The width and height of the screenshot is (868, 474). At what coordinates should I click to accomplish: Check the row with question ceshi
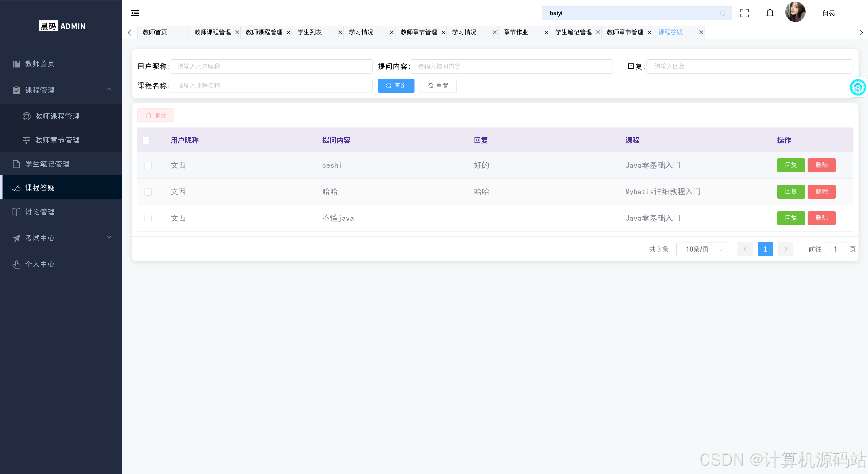tap(148, 165)
